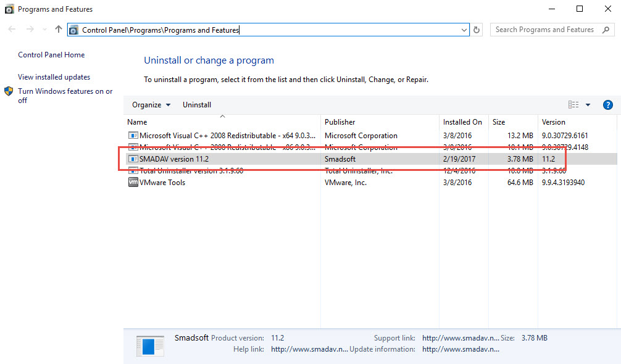Change the view layout icon

(573, 104)
